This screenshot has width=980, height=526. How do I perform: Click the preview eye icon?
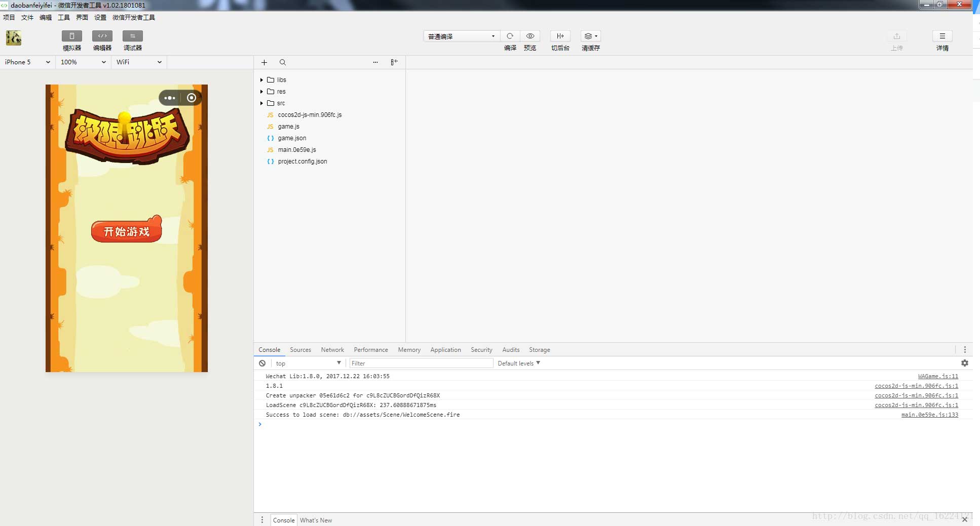click(530, 36)
